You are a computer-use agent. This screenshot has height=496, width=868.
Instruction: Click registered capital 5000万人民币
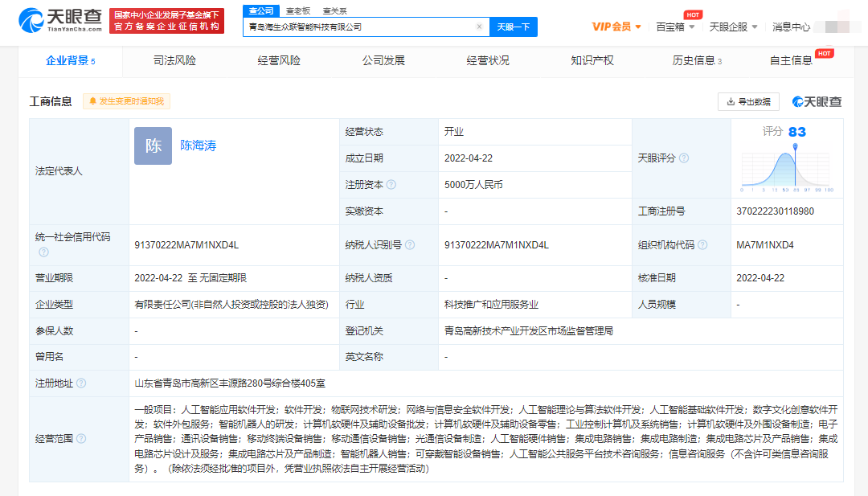pos(473,184)
